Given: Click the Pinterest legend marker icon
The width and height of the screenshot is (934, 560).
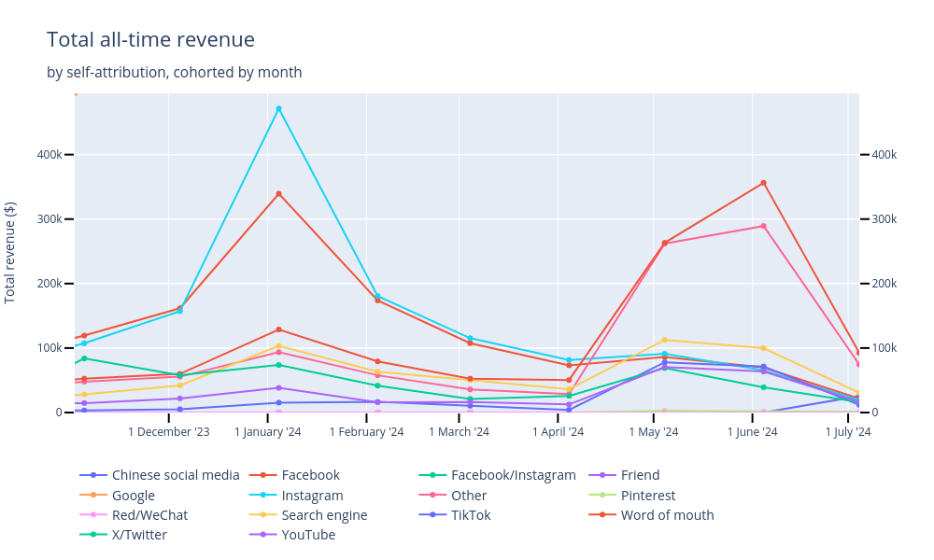Looking at the screenshot, I should point(603,496).
